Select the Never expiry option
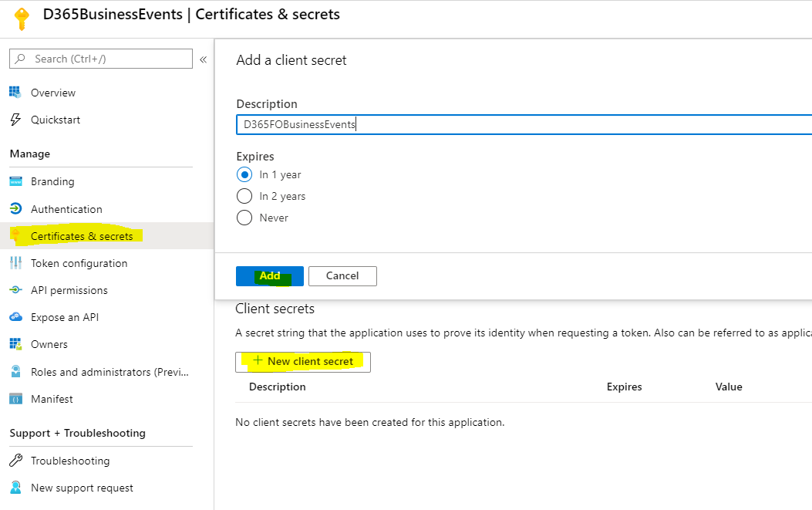 244,218
